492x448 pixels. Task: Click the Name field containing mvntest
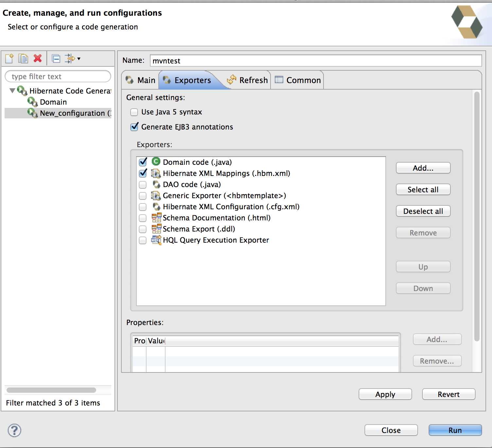316,60
